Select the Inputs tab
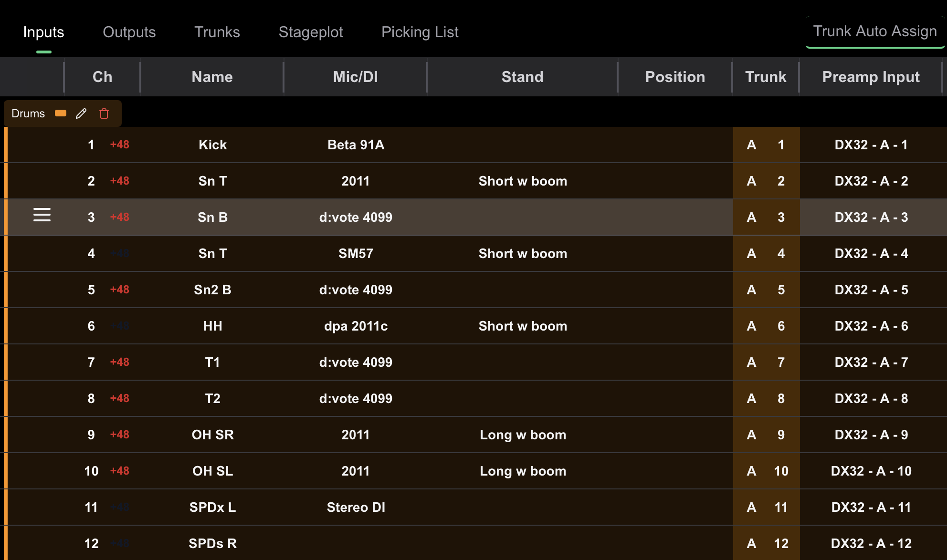 click(x=43, y=32)
